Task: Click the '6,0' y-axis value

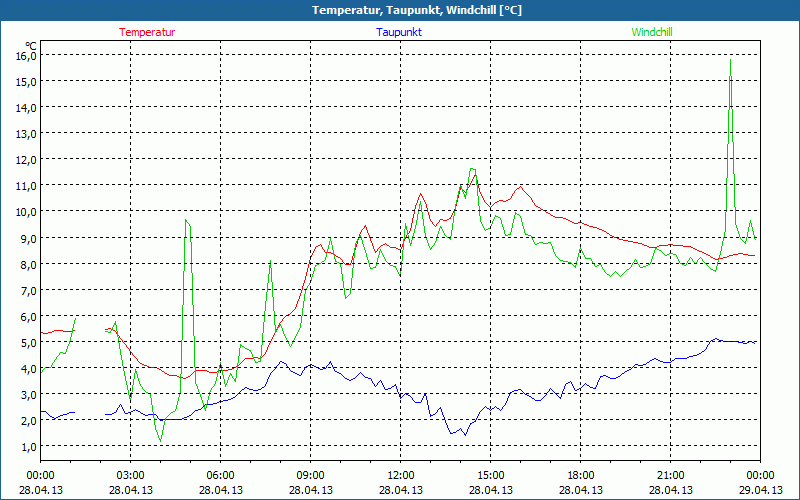Action: click(x=28, y=316)
